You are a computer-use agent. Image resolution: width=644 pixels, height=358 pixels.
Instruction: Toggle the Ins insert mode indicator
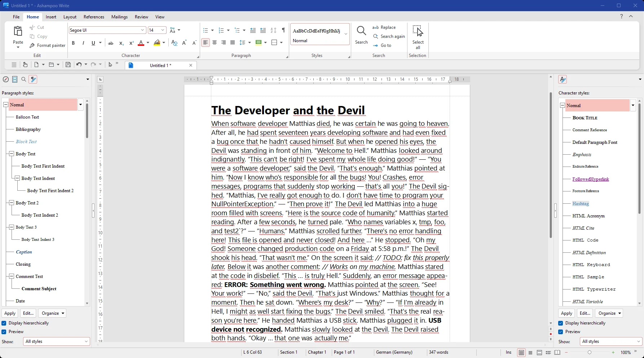click(x=508, y=352)
